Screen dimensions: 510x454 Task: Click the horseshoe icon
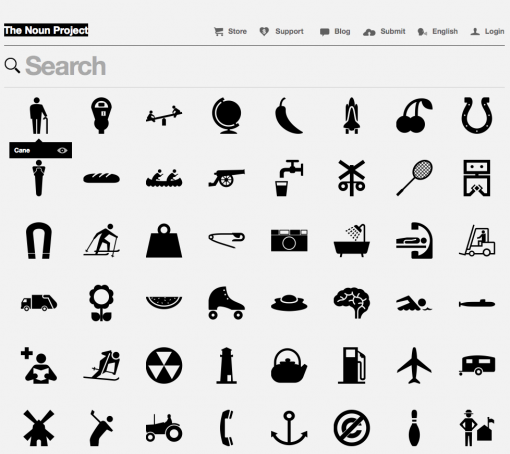tap(477, 115)
